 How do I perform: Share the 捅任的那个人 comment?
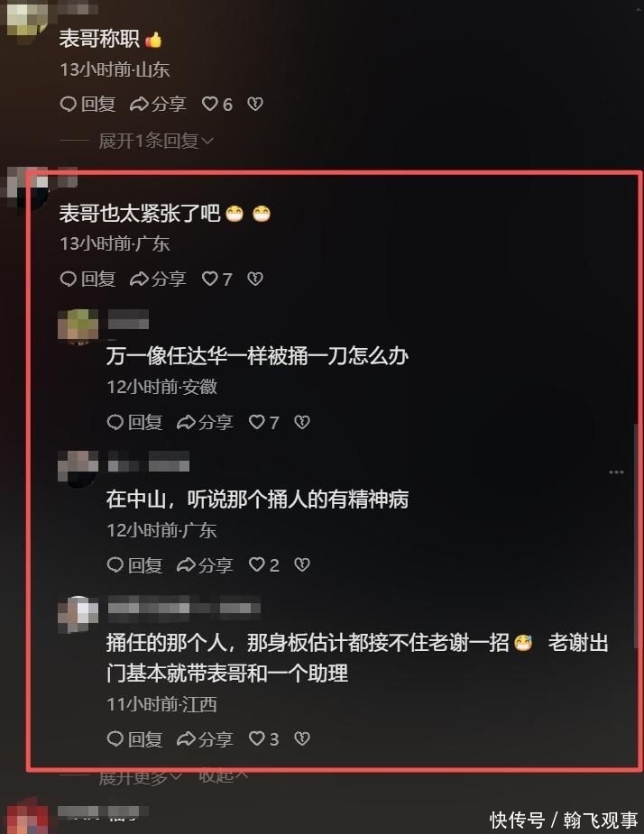pos(206,738)
